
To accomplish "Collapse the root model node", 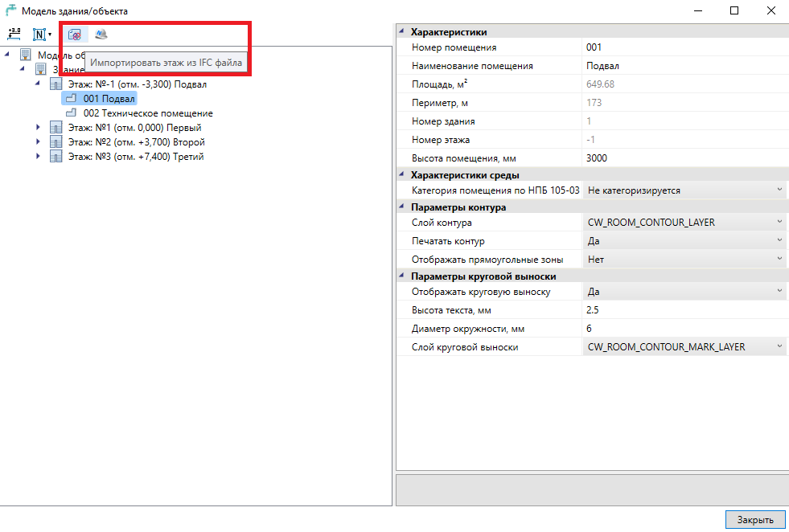I will (7, 54).
